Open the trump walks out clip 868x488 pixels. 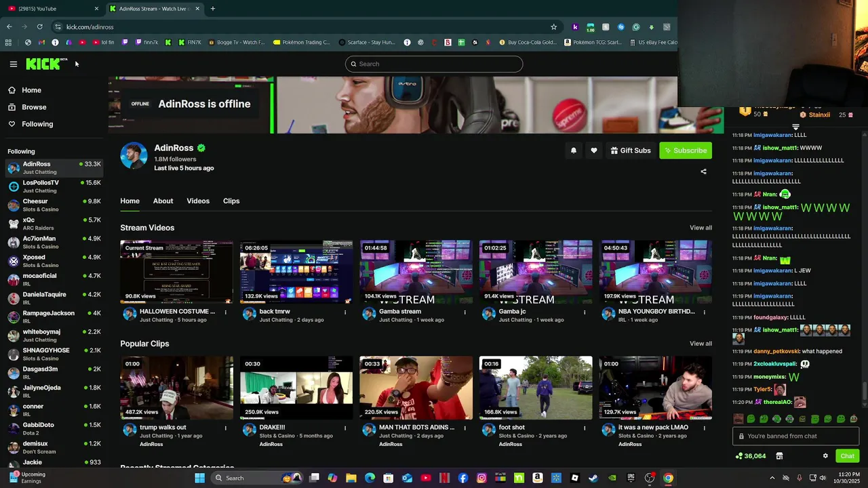click(176, 388)
